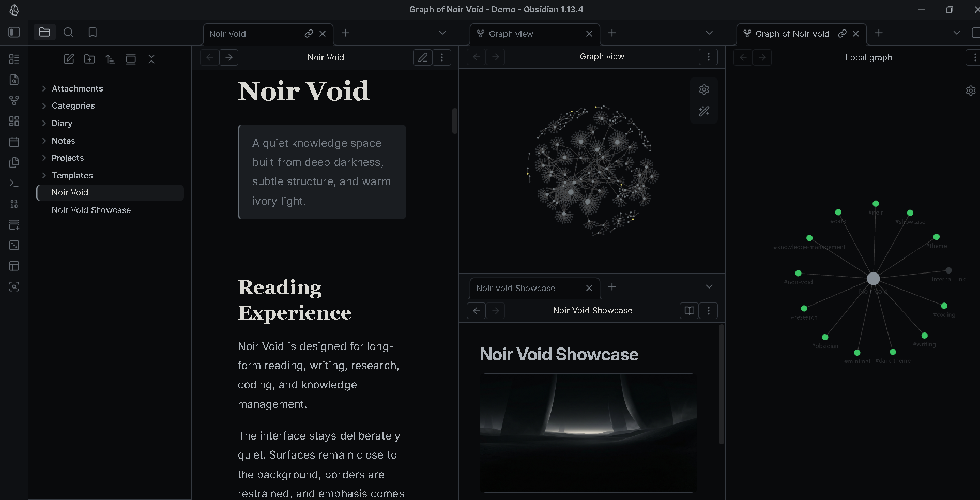Toggle linked tab on Noir Void tab
The width and height of the screenshot is (980, 500).
(x=309, y=34)
